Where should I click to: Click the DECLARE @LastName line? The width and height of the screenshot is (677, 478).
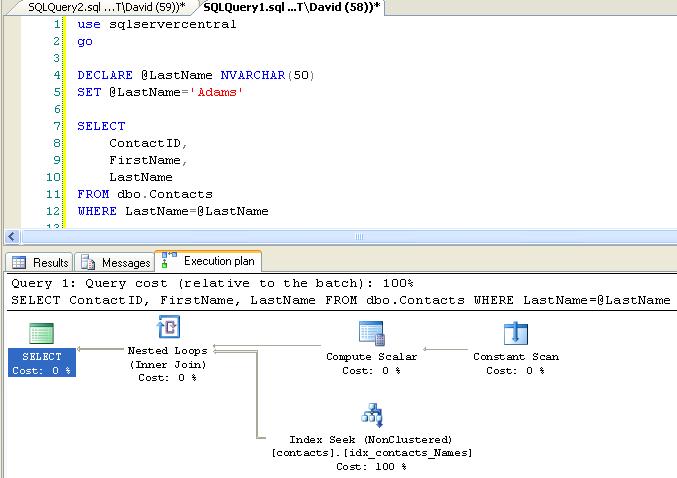click(x=196, y=75)
